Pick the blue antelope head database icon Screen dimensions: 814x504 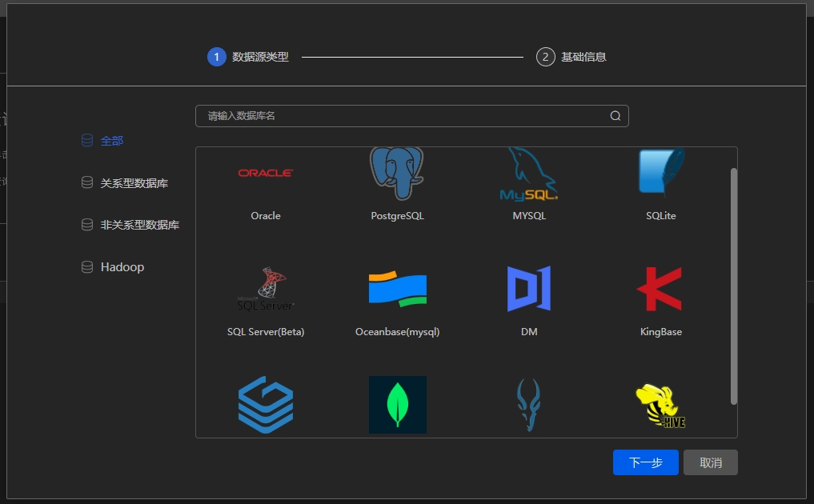click(x=529, y=405)
